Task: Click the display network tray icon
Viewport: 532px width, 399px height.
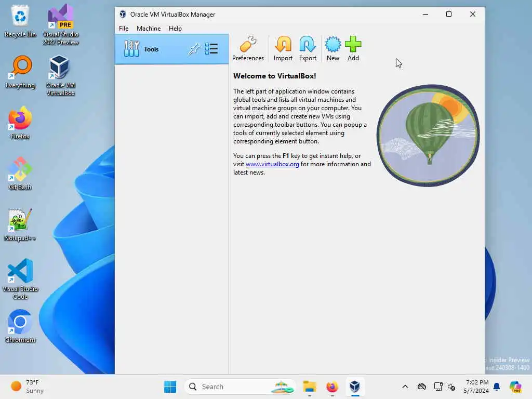Action: click(x=438, y=387)
